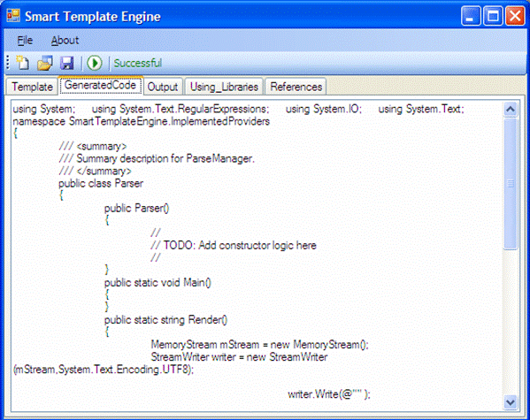Image resolution: width=530 pixels, height=420 pixels.
Task: Click the TODO constructor comment line
Action: click(234, 245)
